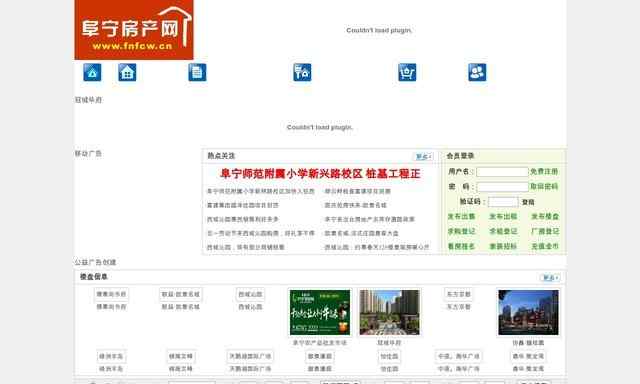Open the 发布出售 link
Viewport: 640px width, 384px height.
pyautogui.click(x=461, y=216)
